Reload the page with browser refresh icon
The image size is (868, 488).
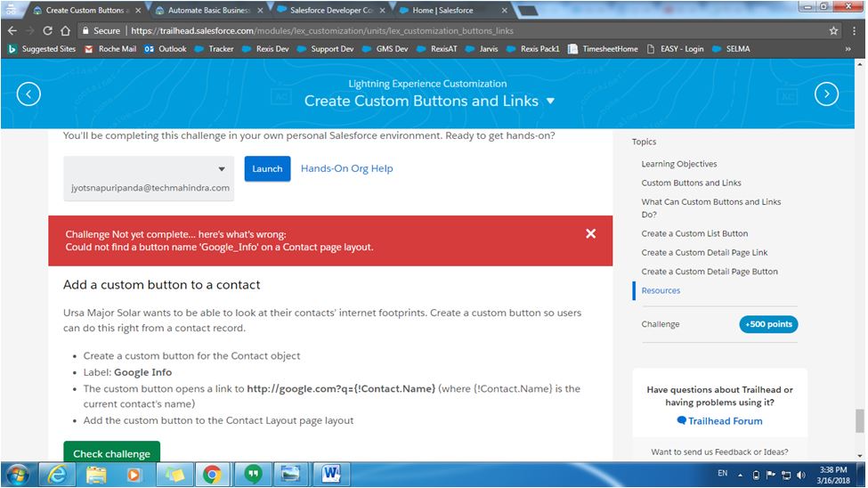(47, 30)
